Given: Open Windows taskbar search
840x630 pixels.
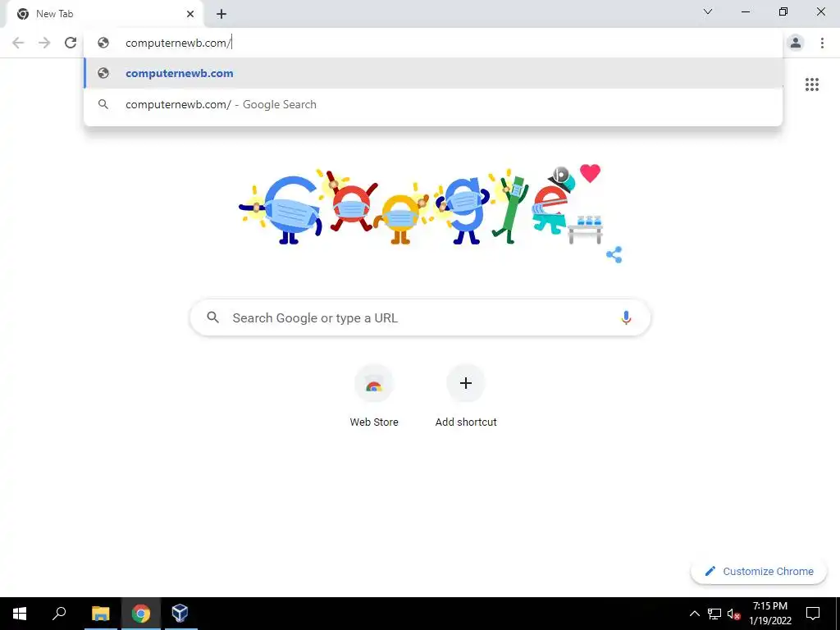Looking at the screenshot, I should point(59,614).
